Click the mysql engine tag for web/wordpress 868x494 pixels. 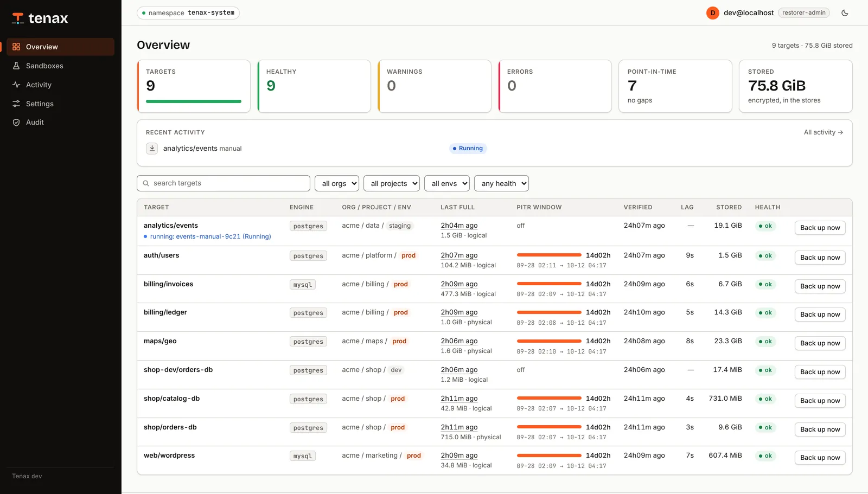tap(302, 456)
